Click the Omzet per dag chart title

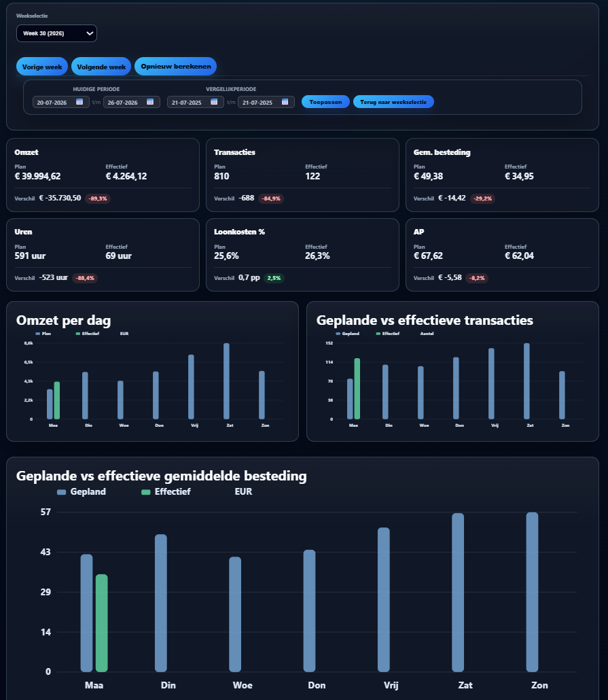(63, 321)
